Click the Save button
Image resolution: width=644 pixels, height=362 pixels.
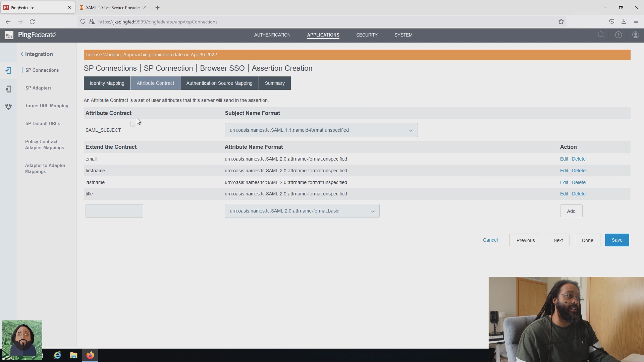point(617,240)
